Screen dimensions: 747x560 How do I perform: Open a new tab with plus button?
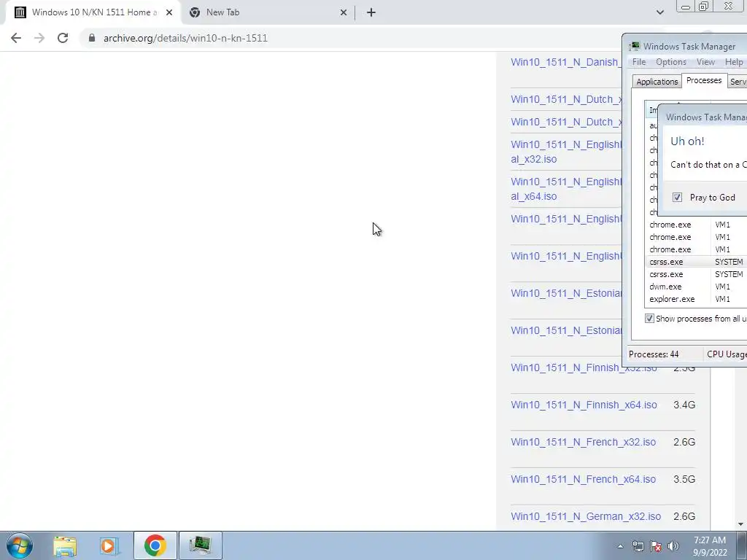click(x=371, y=13)
